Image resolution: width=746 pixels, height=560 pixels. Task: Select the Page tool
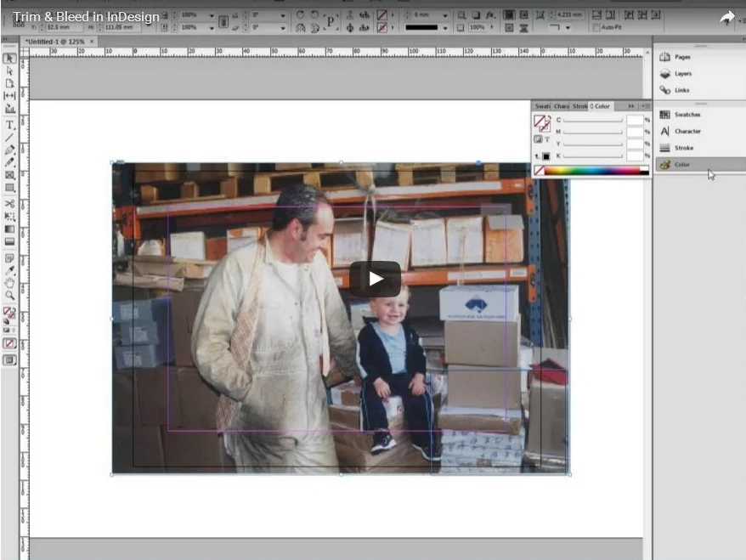9,83
